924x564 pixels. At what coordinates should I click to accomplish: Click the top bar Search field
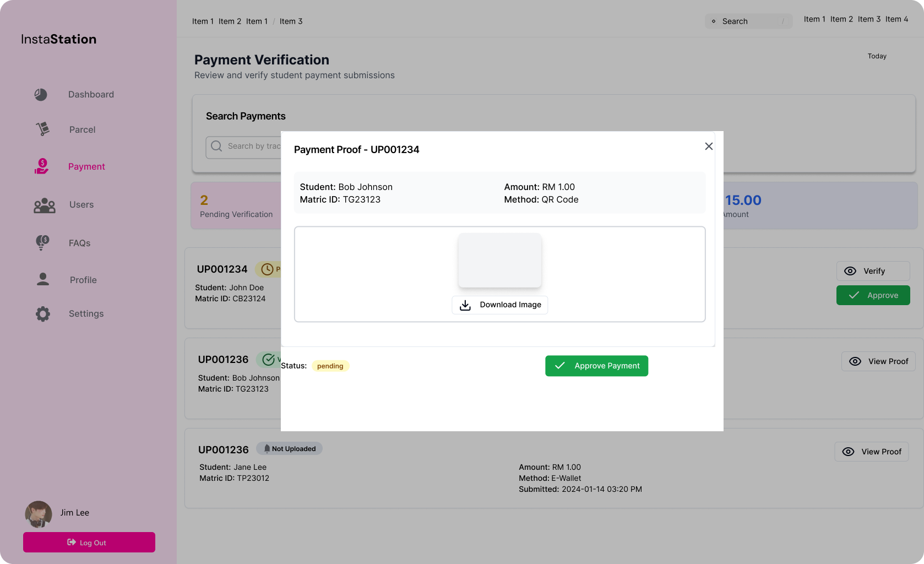tap(748, 21)
